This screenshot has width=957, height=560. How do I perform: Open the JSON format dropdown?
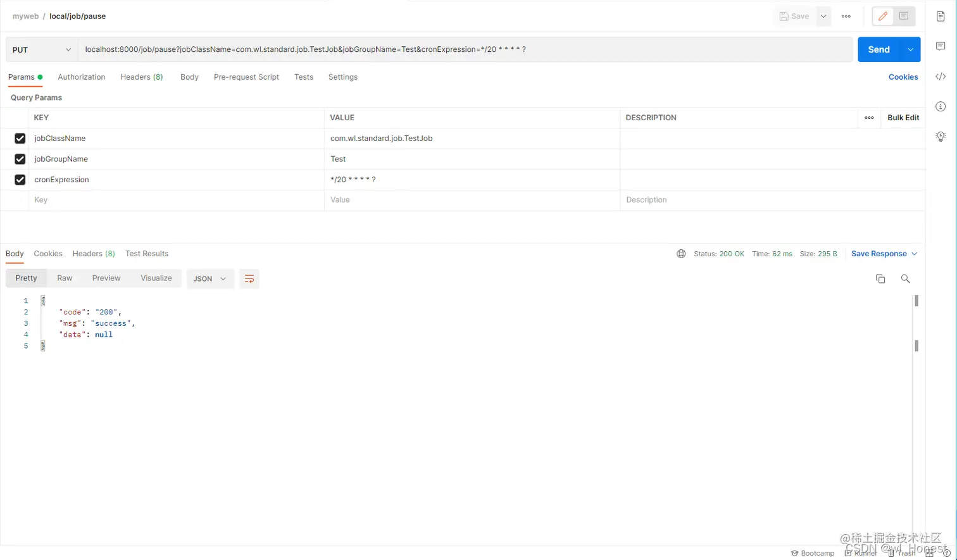click(x=210, y=278)
